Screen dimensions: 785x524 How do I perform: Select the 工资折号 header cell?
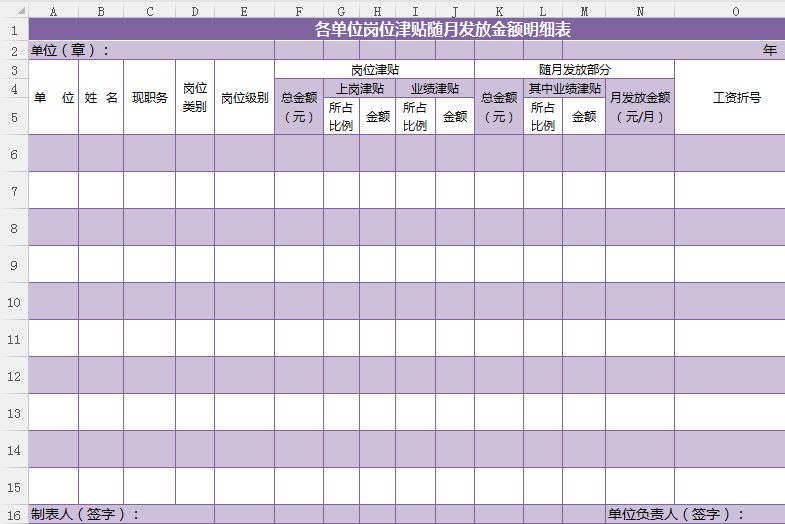point(735,98)
